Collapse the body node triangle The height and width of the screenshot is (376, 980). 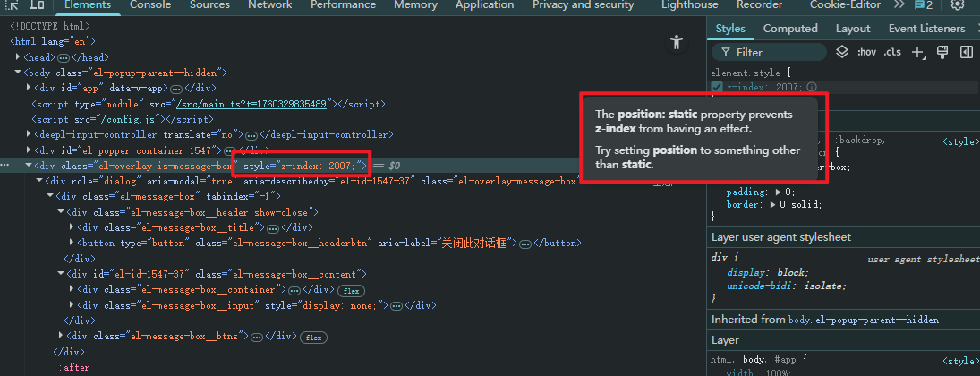tap(18, 73)
